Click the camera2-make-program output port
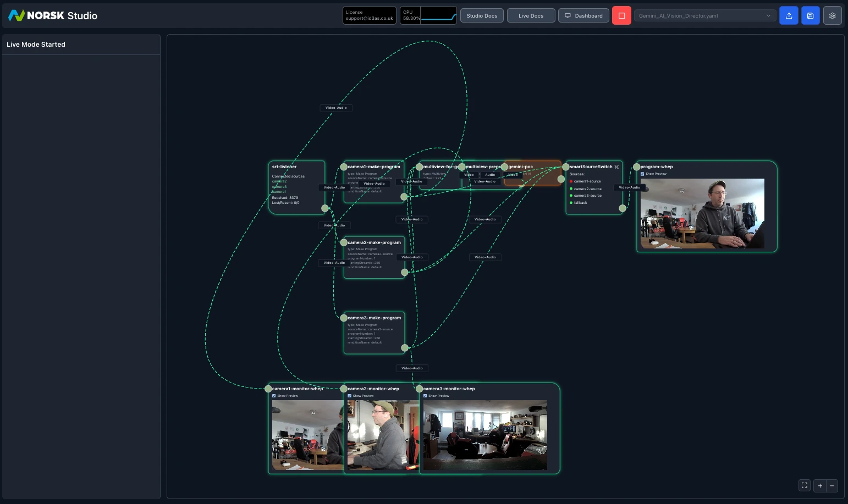Viewport: 848px width, 504px height. (x=405, y=272)
